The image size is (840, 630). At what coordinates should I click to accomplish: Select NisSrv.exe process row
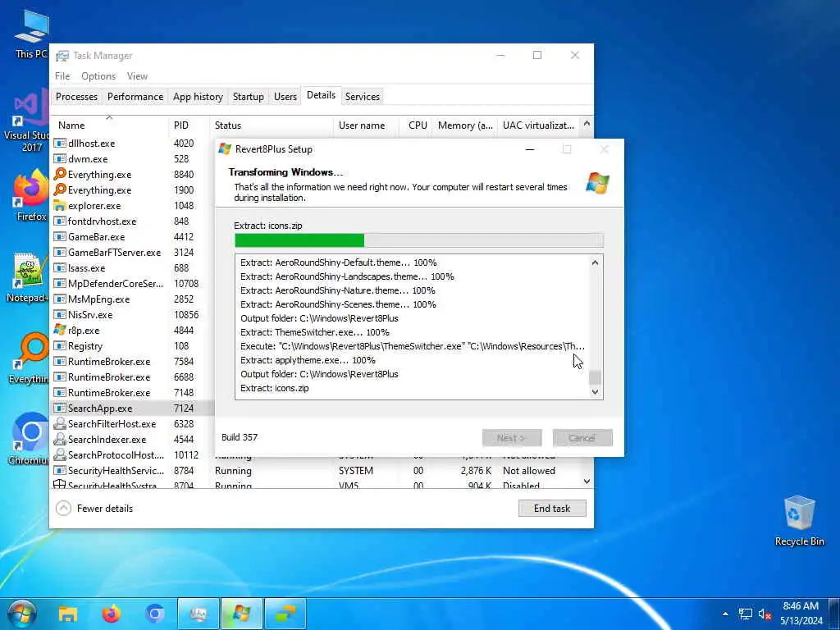[132, 315]
